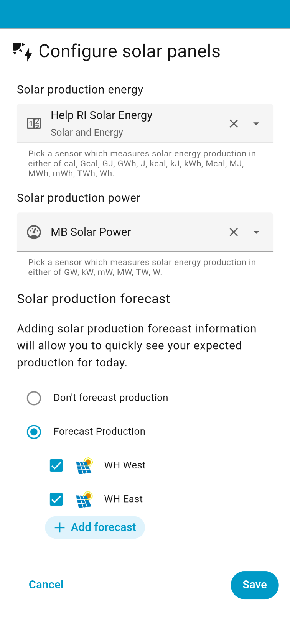Viewport: 290px width, 644px height.
Task: Clear the MB Solar Power selection
Action: [x=234, y=232]
